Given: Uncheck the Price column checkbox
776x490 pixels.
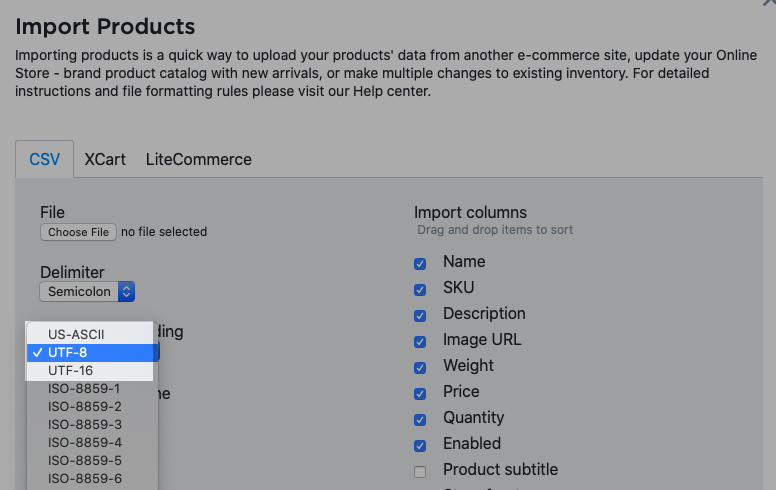Looking at the screenshot, I should coord(420,393).
